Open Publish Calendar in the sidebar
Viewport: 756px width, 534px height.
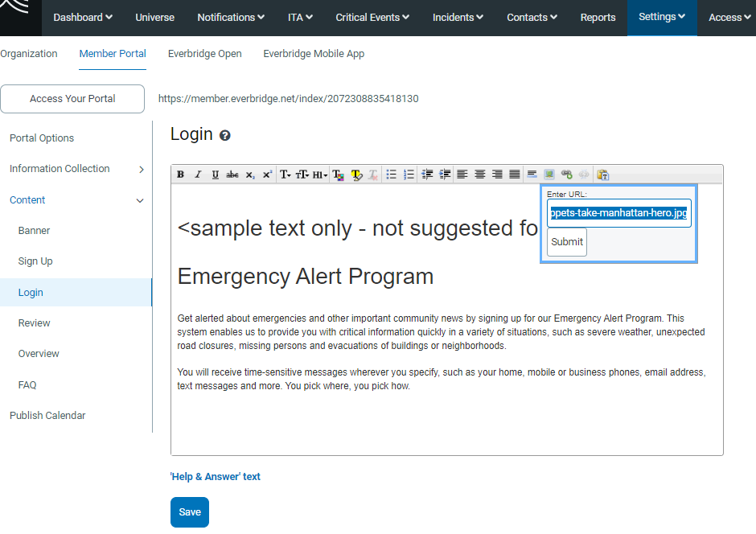(x=47, y=416)
